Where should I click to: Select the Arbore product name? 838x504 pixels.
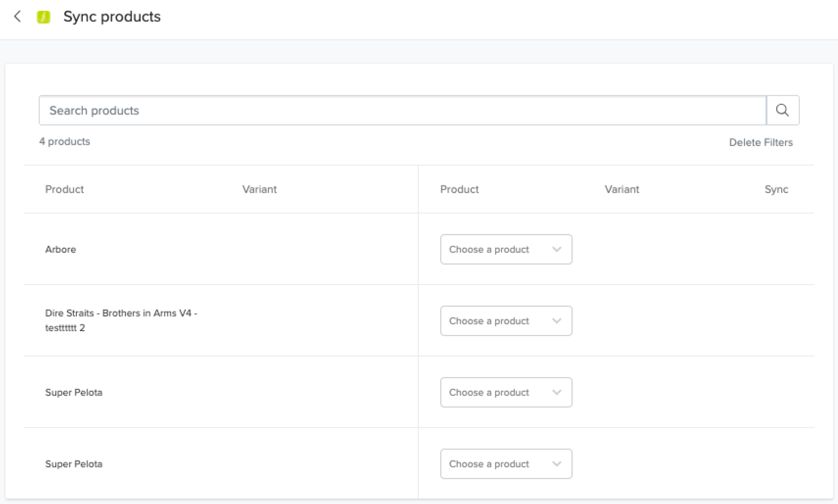click(x=61, y=249)
